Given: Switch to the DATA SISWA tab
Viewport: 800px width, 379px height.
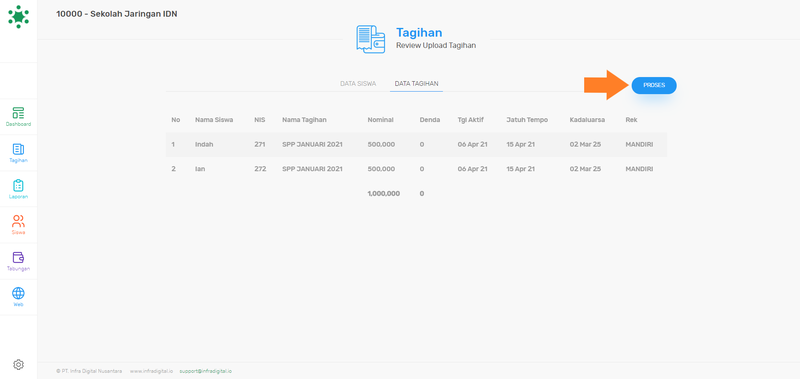Looking at the screenshot, I should [x=358, y=84].
